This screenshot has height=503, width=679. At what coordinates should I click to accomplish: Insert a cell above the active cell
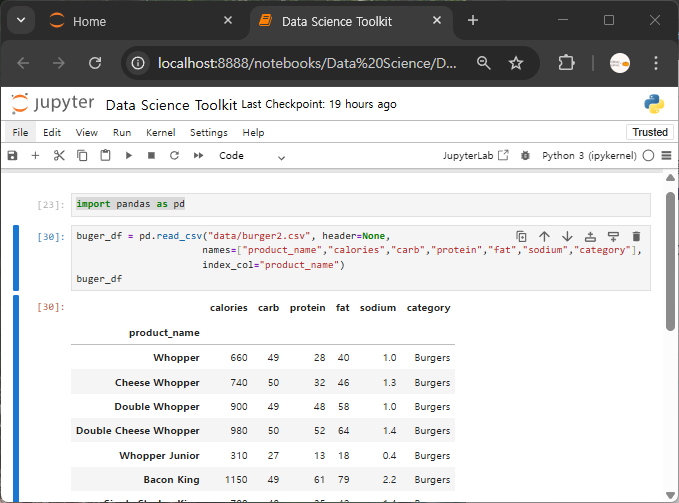point(590,236)
